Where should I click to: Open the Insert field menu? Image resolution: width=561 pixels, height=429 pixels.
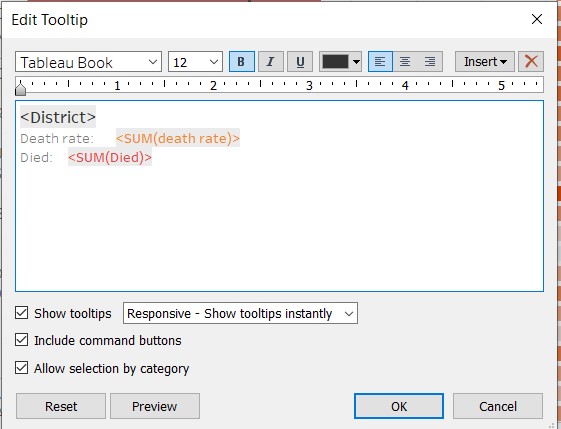click(x=485, y=62)
